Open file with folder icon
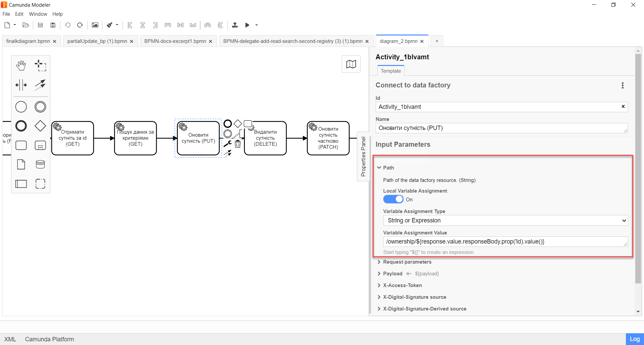 (25, 25)
